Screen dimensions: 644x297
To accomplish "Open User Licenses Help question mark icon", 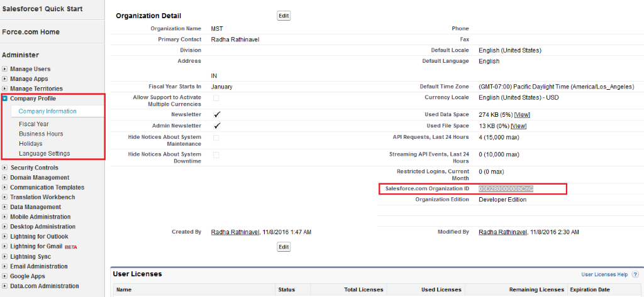I will 635,274.
